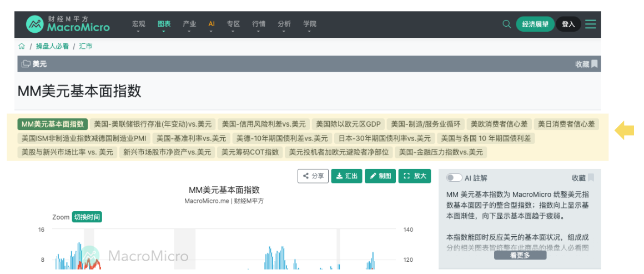The image size is (644, 274).
Task: Click the 汇出 export button
Action: [x=346, y=176]
